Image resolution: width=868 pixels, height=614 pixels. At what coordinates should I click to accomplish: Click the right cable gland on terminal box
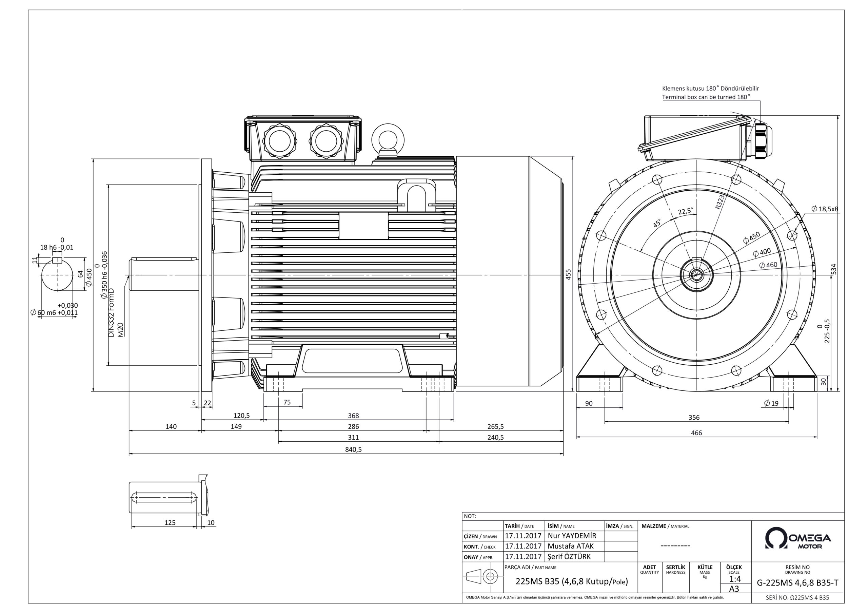[x=326, y=141]
